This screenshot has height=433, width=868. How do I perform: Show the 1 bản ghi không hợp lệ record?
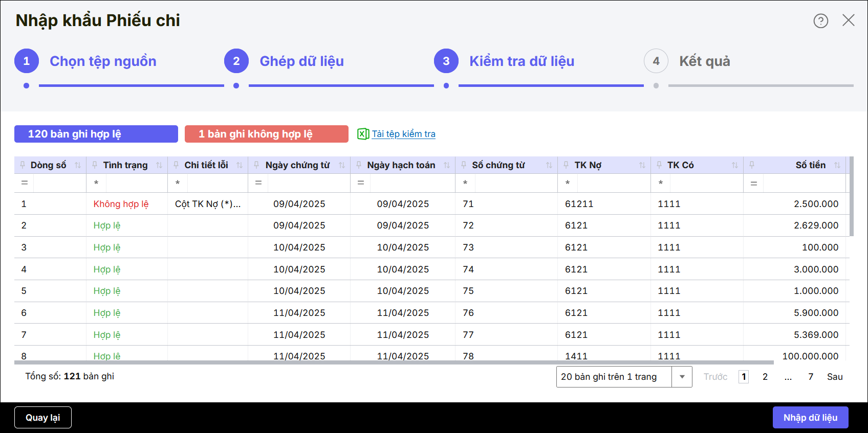pos(267,134)
